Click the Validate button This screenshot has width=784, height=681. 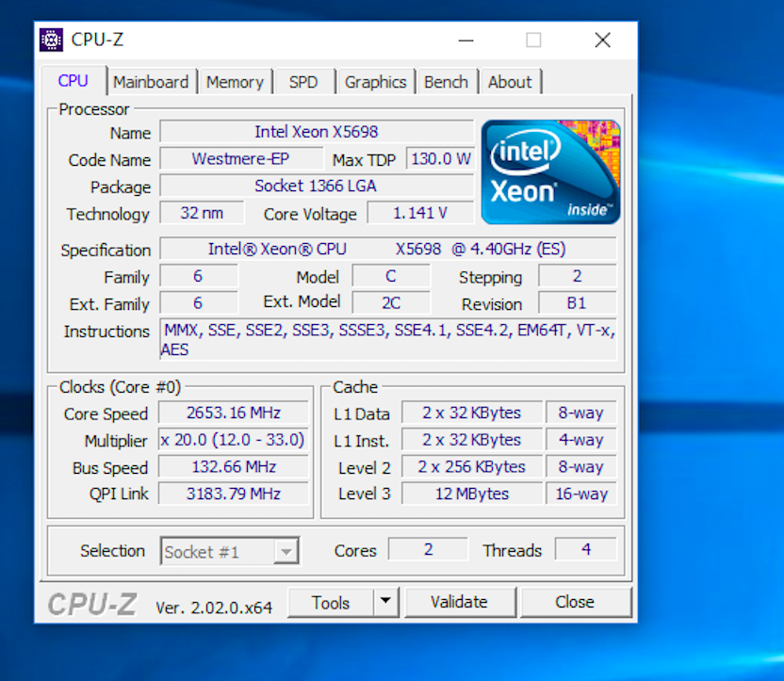coord(460,602)
